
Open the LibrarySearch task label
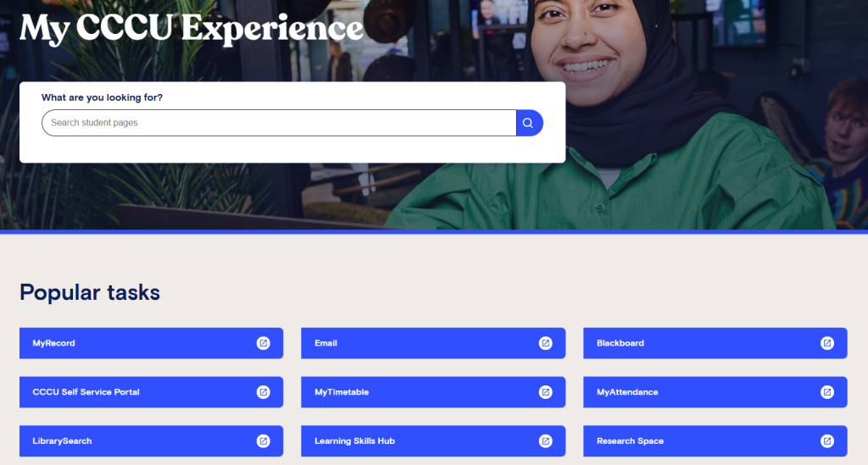62,441
